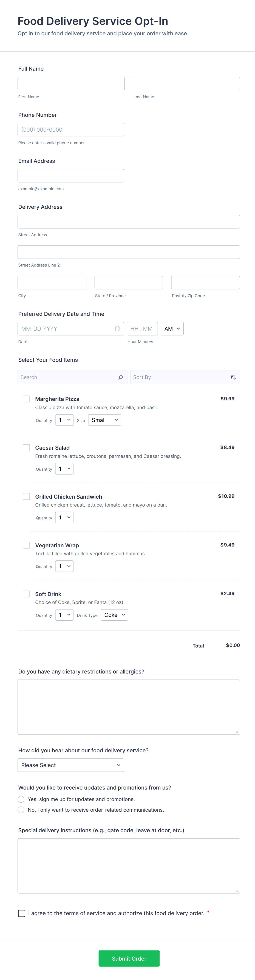Screen dimensions: 255x980
Task: Open Grilled Chicken Sandwich quantity dropdown
Action: click(64, 518)
